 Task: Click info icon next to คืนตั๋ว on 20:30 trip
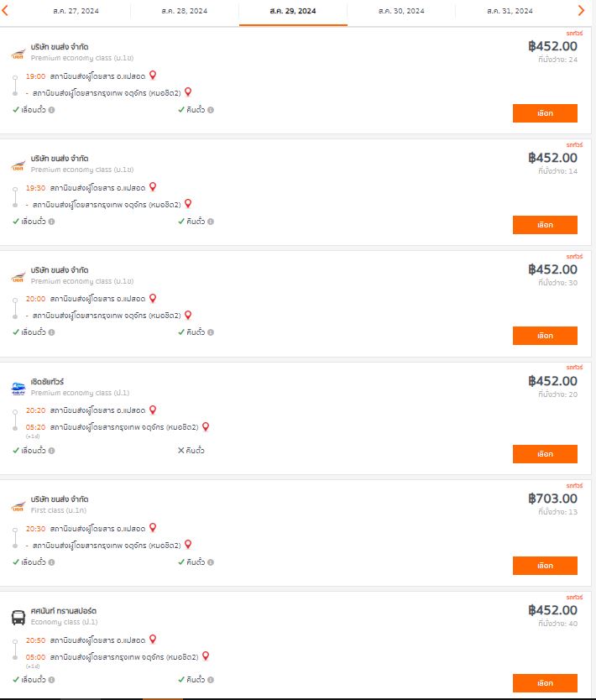(x=211, y=562)
